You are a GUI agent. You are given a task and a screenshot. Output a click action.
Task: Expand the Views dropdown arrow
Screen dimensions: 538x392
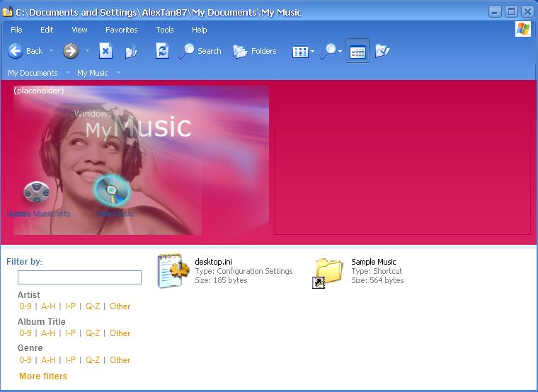(312, 52)
